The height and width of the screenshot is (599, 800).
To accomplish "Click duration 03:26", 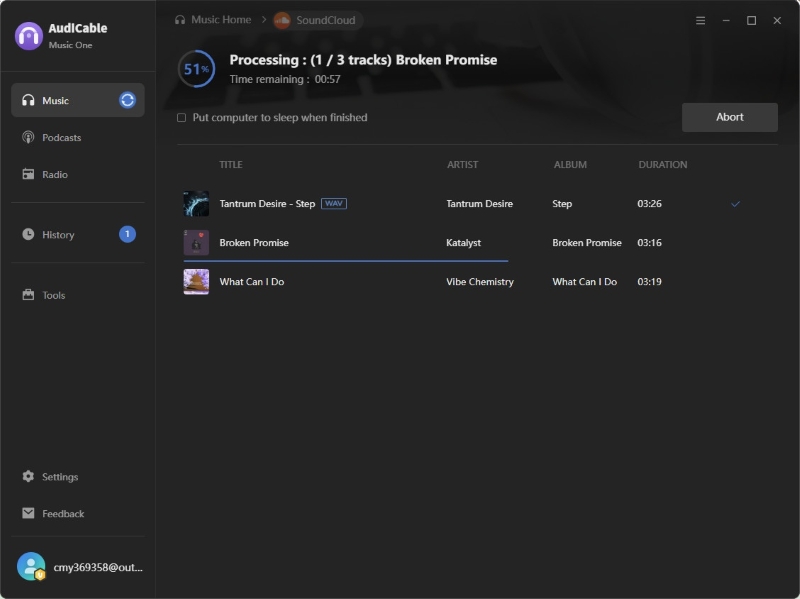I will tap(649, 204).
